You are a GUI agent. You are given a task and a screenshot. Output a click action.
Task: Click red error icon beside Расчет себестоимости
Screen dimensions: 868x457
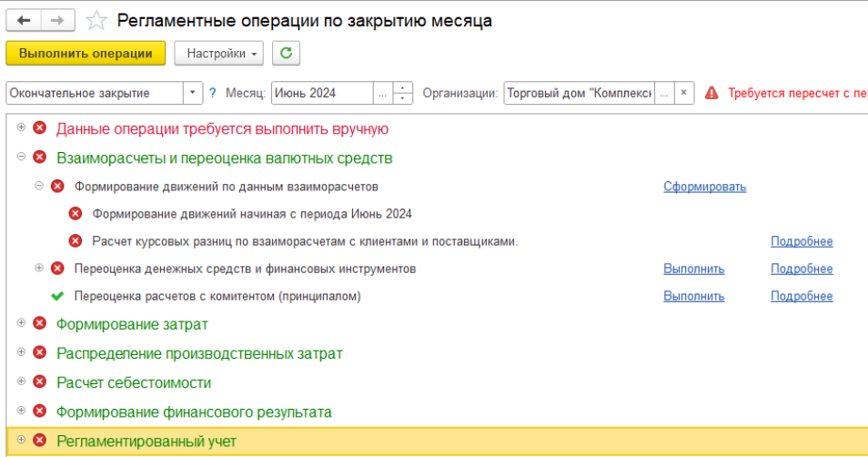point(39,382)
